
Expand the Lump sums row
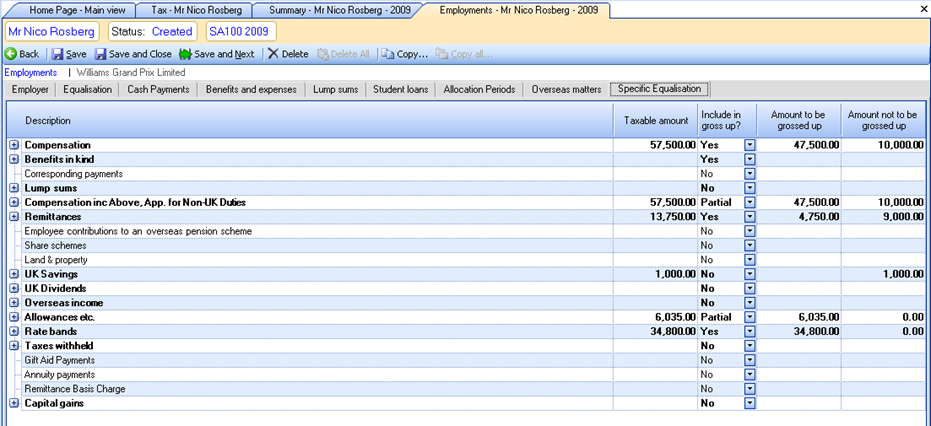point(14,188)
